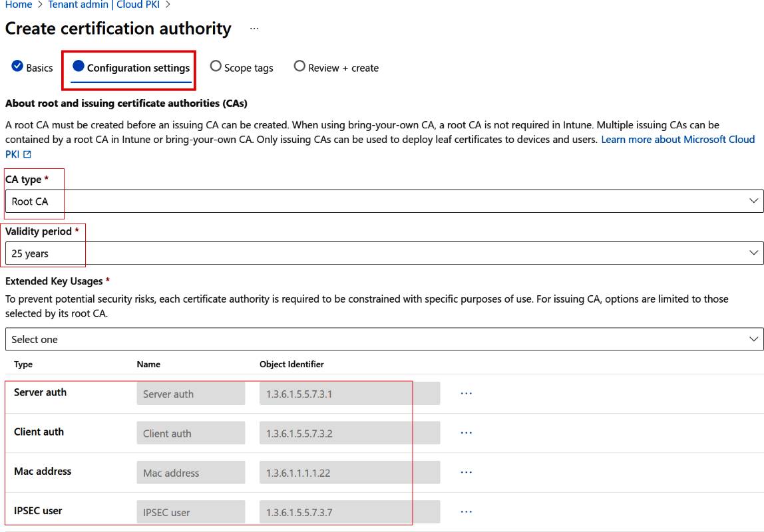Click the Client auth name field
This screenshot has width=764, height=532.
tap(191, 433)
